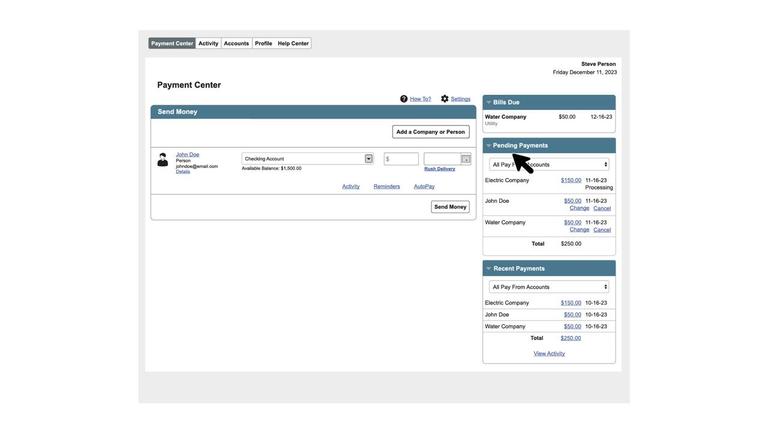Open John Doe's Activity link
The height and width of the screenshot is (432, 768).
point(351,187)
